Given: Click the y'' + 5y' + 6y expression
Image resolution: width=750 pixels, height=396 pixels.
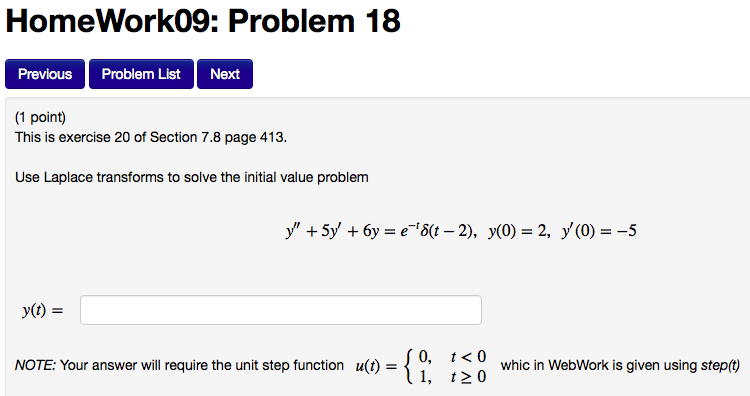Looking at the screenshot, I should pyautogui.click(x=332, y=231).
